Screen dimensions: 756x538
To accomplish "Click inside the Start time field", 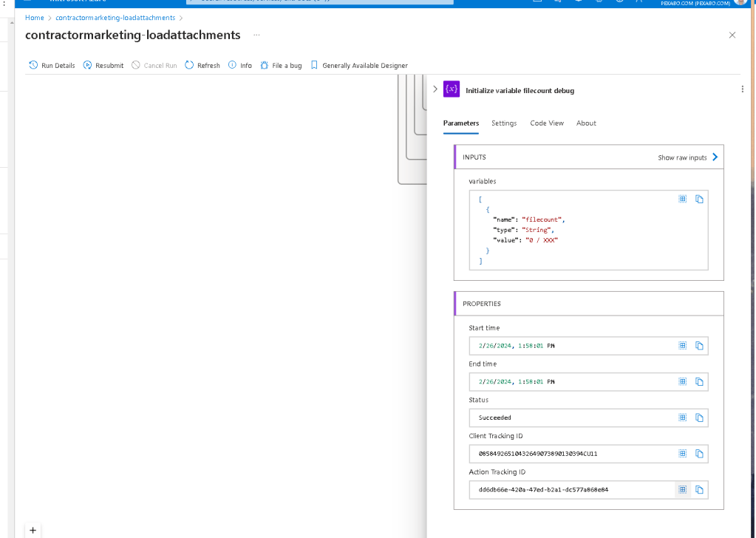I will 588,346.
